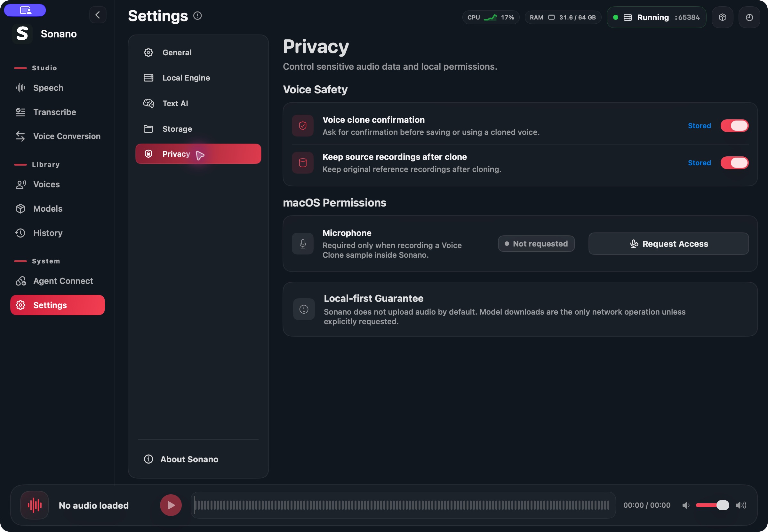Open the Transcribe page
Image resolution: width=768 pixels, height=532 pixels.
[58, 112]
